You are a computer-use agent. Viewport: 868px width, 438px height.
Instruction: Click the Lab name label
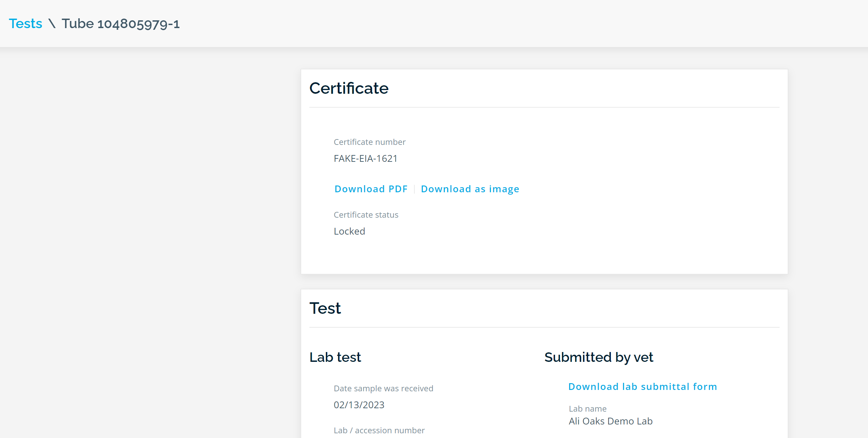point(587,409)
